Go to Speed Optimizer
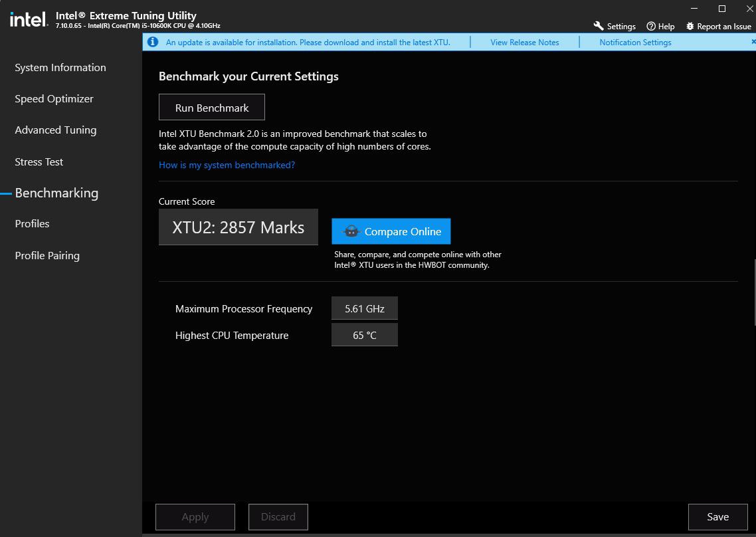 click(54, 99)
